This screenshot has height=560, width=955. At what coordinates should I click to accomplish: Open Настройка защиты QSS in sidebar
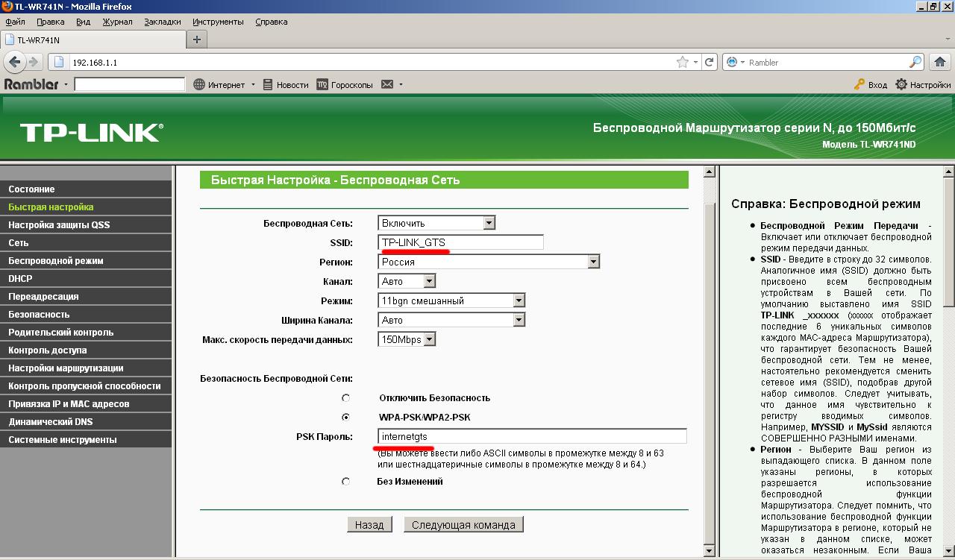pyautogui.click(x=86, y=225)
